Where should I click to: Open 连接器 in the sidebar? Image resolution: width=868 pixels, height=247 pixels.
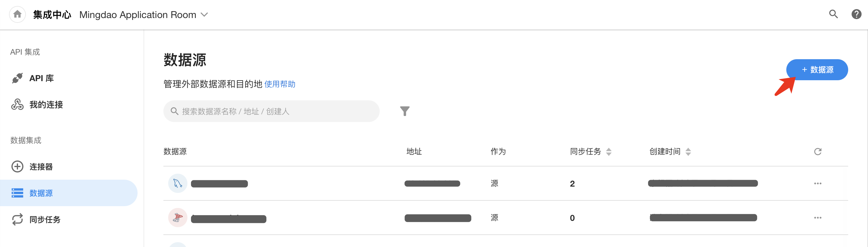(41, 167)
